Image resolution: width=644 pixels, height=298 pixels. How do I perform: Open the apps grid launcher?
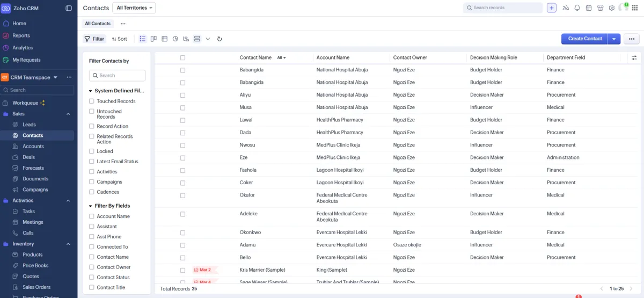pos(635,8)
